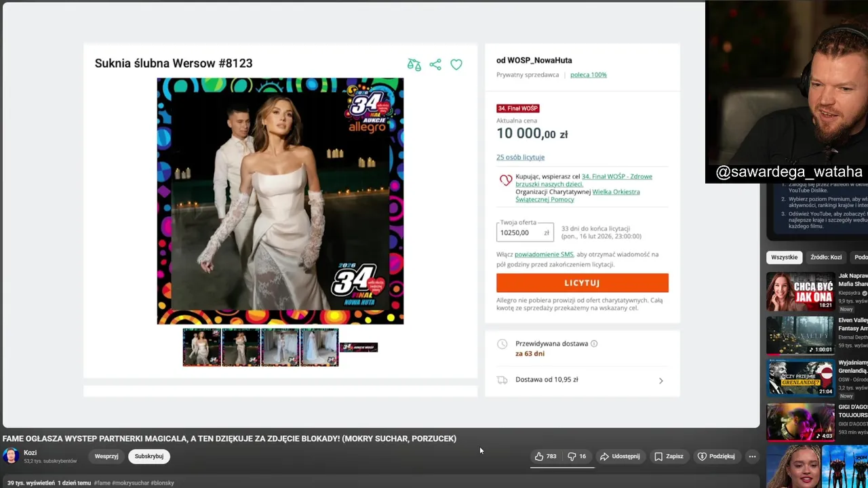Open the powiadomienie SMS link
868x488 pixels.
pos(544,254)
